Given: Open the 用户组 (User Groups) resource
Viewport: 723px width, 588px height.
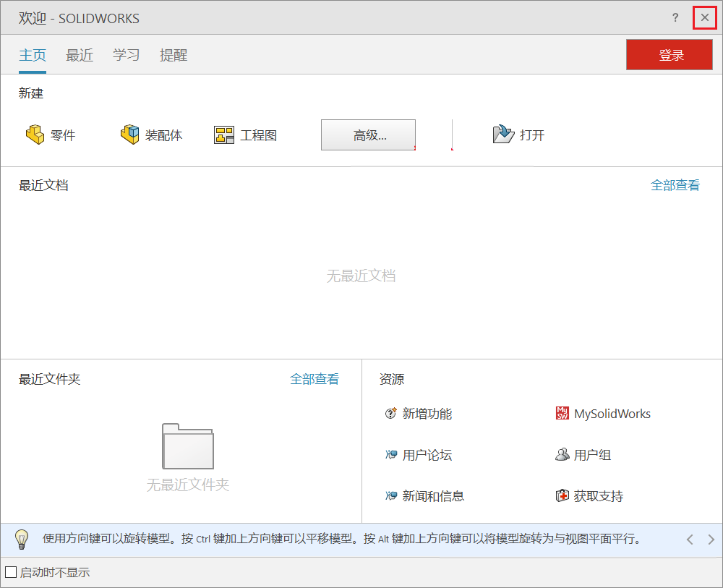Looking at the screenshot, I should click(591, 454).
